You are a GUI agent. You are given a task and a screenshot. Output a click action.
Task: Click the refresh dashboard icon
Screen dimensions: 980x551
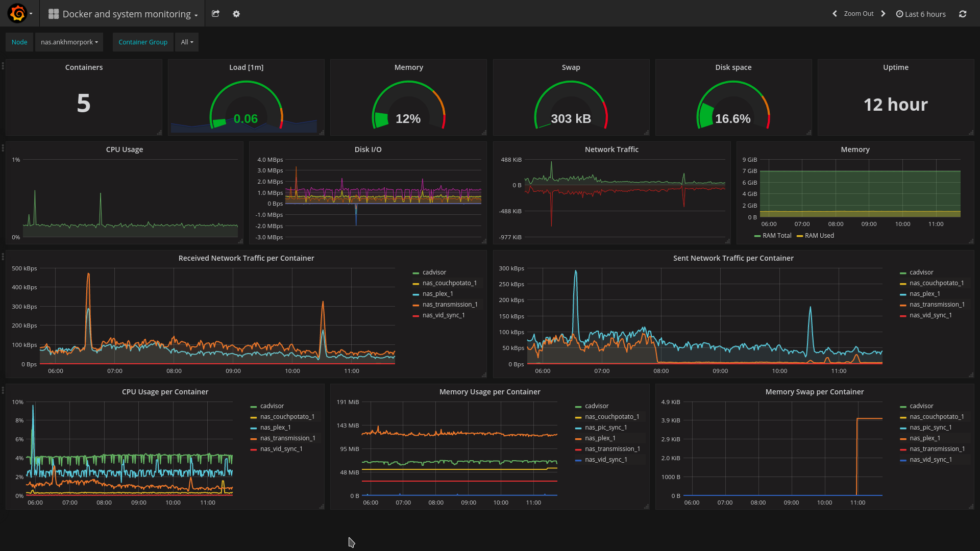pos(963,14)
